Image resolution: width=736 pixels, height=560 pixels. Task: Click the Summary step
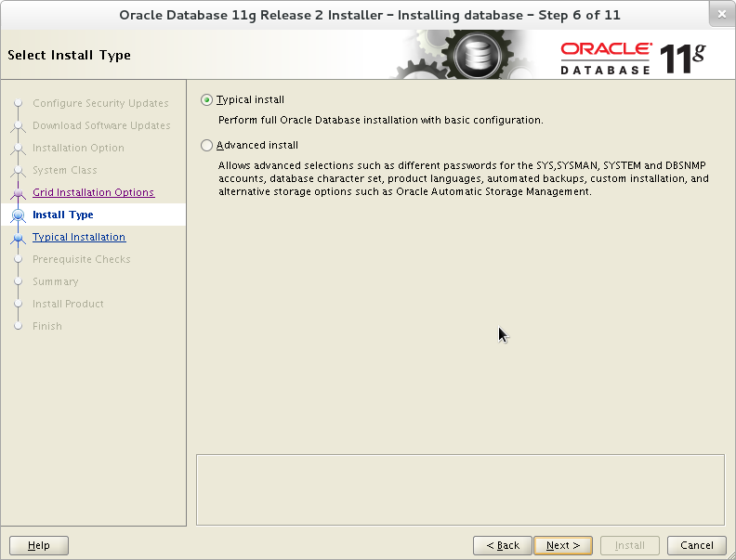pyautogui.click(x=56, y=282)
